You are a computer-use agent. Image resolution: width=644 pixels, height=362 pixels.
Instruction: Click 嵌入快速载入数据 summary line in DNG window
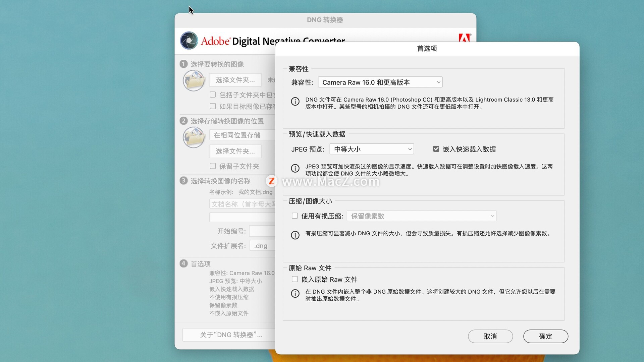pyautogui.click(x=232, y=289)
